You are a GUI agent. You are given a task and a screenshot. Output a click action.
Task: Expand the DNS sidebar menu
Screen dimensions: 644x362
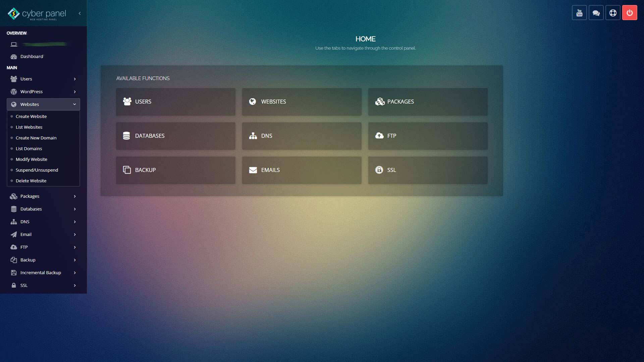(43, 222)
